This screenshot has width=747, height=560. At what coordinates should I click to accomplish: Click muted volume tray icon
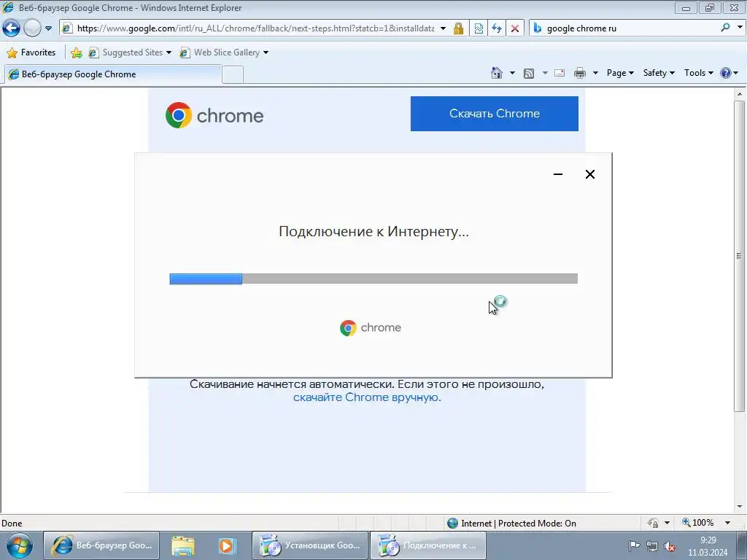670,546
